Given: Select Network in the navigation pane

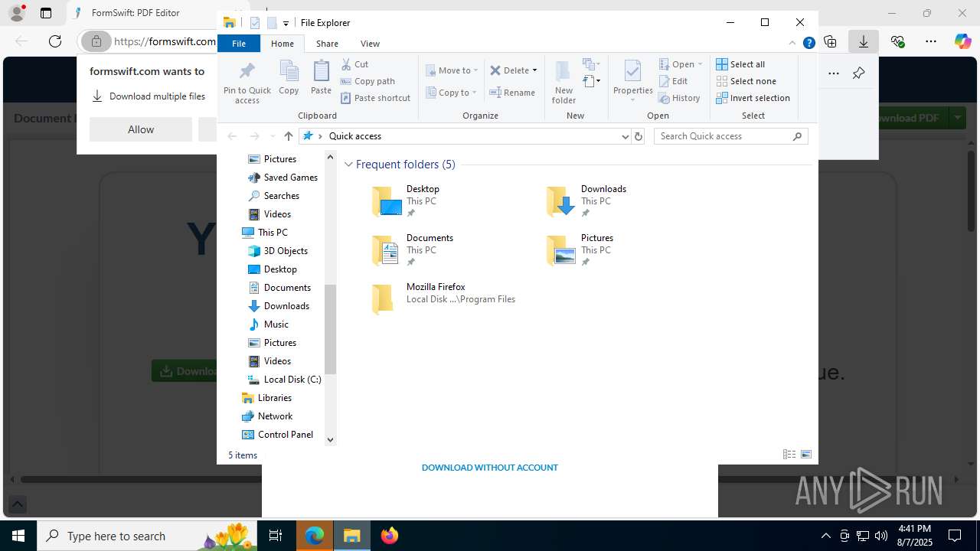Looking at the screenshot, I should pyautogui.click(x=266, y=416).
